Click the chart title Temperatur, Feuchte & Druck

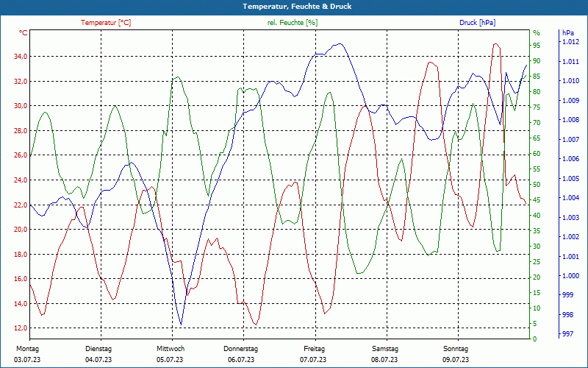pyautogui.click(x=297, y=7)
